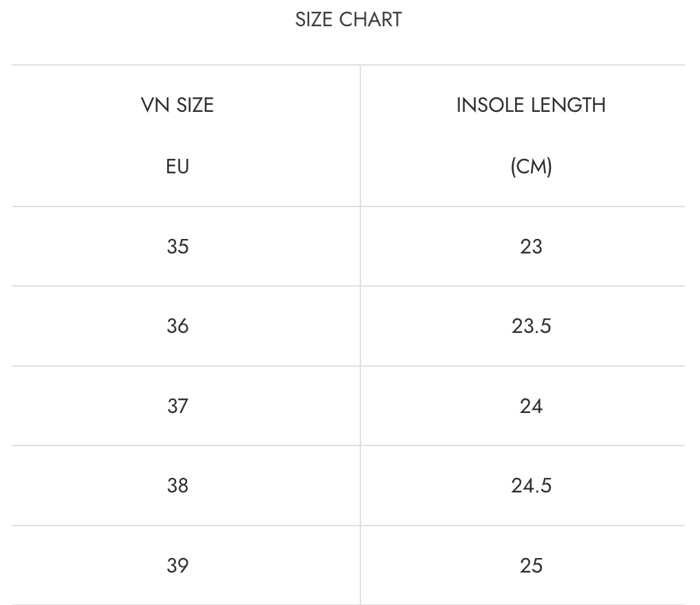Click the vertical divider between the columns
Viewport: 700px width, 605px height.
360,345
